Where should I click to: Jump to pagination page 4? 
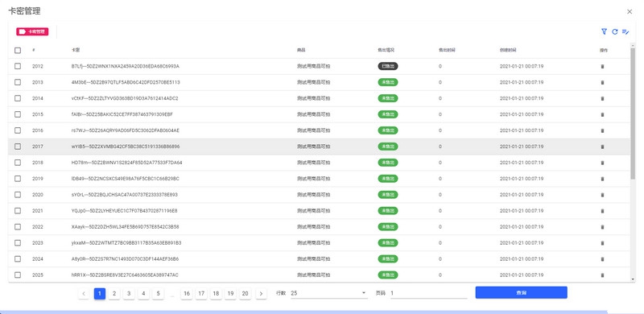143,293
